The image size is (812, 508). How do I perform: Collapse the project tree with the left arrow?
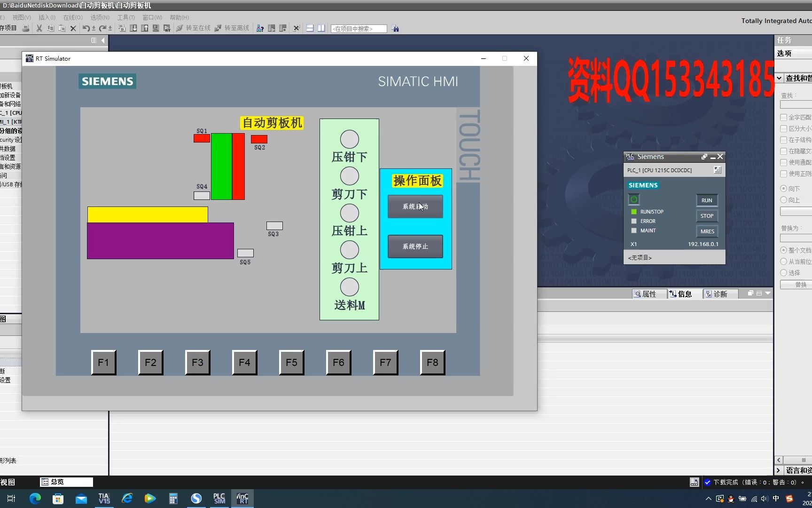coord(103,40)
